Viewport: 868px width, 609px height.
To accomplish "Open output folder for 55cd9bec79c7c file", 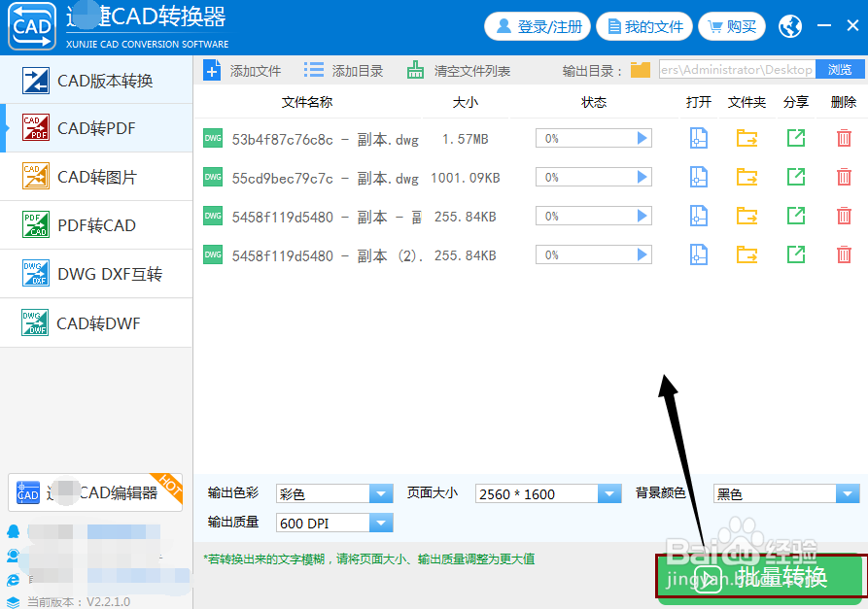I will pyautogui.click(x=746, y=177).
